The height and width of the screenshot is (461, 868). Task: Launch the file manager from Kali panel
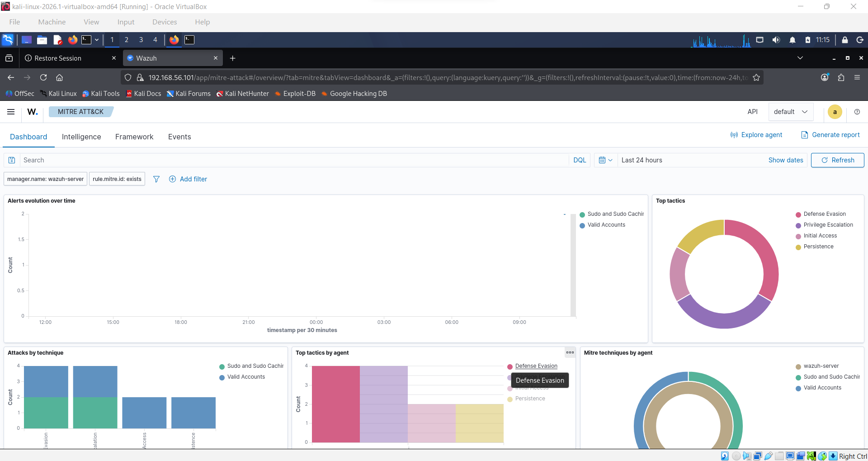pyautogui.click(x=42, y=40)
